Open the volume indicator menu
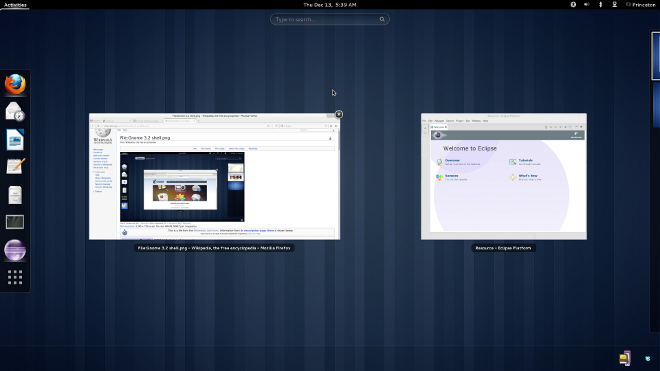The image size is (660, 371). [587, 5]
